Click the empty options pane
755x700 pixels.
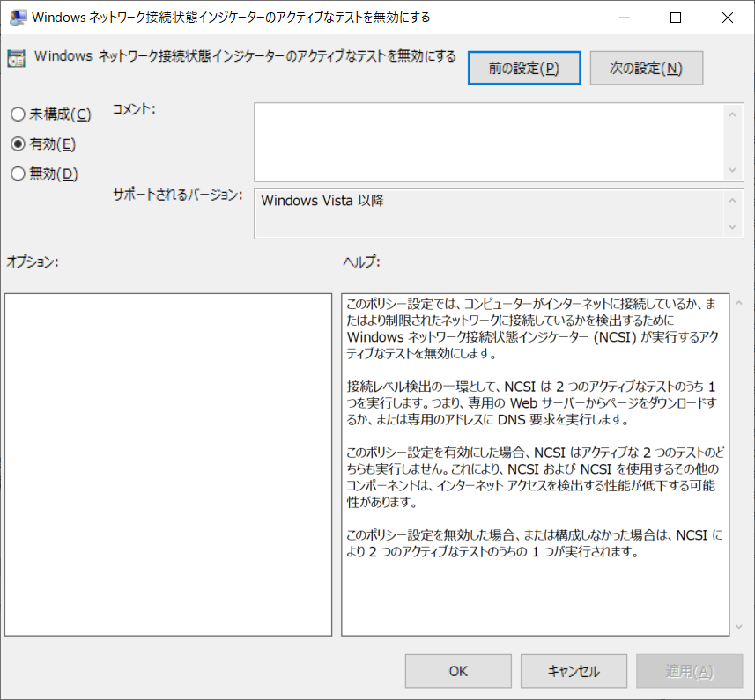click(x=168, y=465)
